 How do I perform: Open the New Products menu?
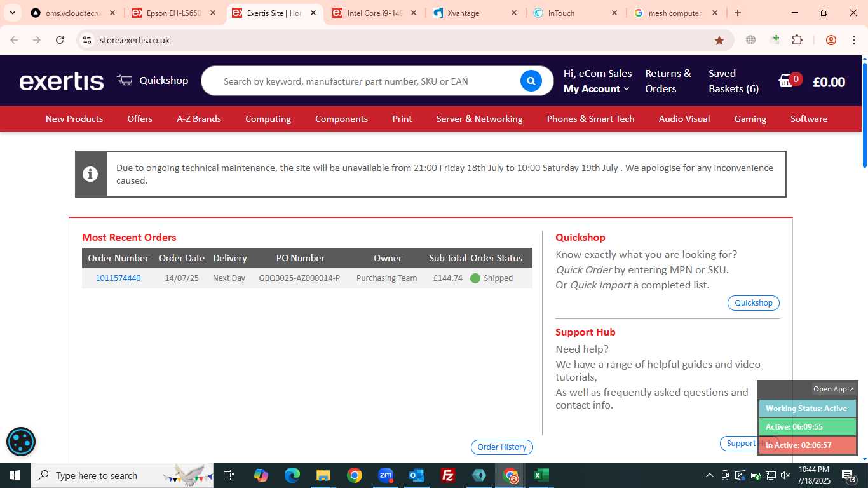point(74,119)
